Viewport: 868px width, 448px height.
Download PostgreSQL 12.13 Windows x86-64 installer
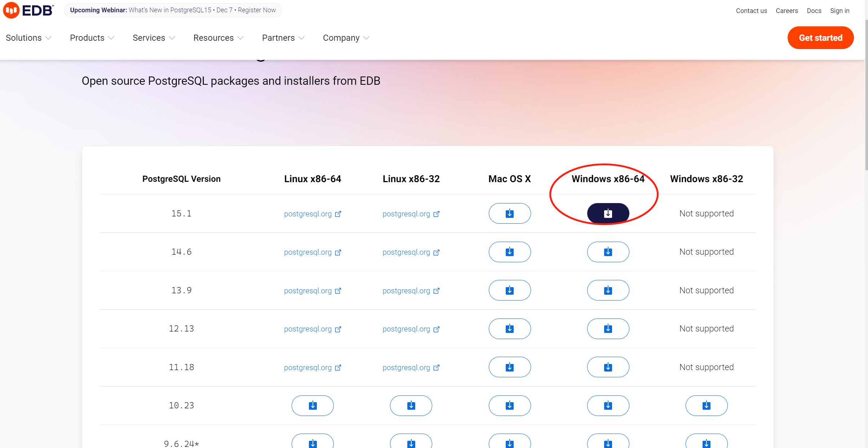(608, 329)
